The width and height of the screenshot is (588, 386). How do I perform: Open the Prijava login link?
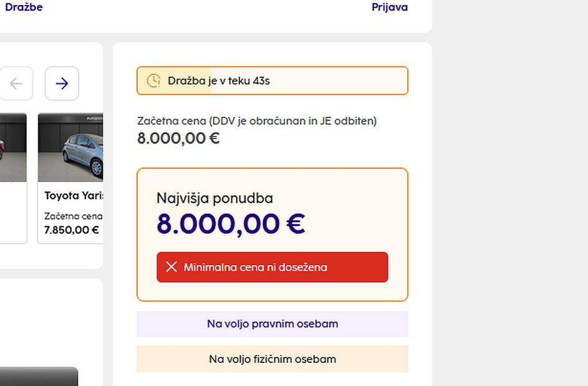[x=389, y=7]
